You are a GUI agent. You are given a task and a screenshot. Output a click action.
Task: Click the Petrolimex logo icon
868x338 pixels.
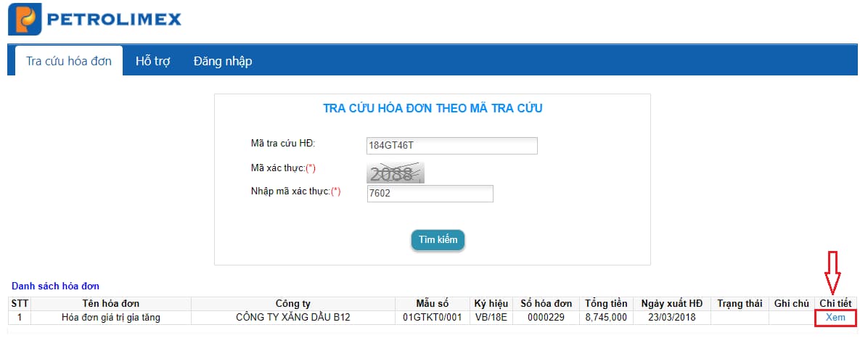(x=25, y=20)
